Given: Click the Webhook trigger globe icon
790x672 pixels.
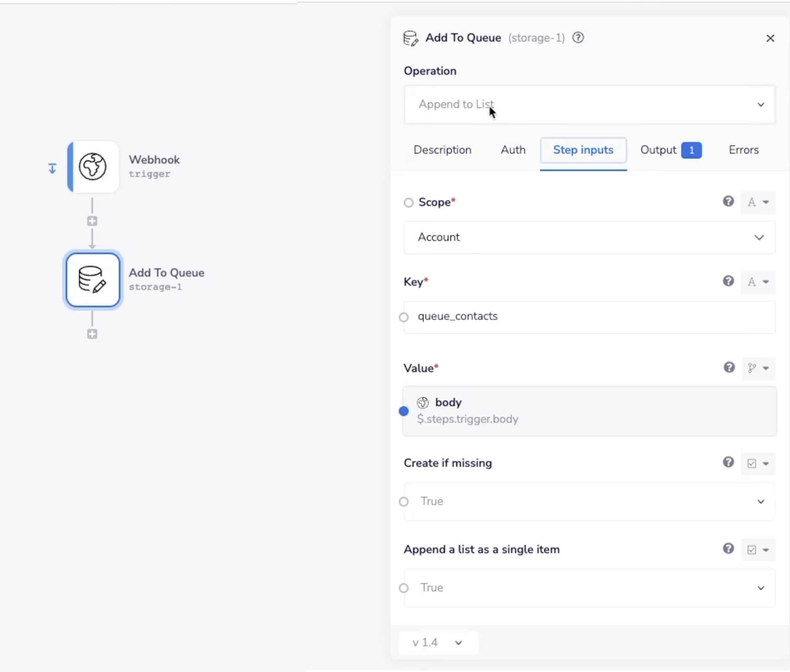Looking at the screenshot, I should click(x=93, y=167).
